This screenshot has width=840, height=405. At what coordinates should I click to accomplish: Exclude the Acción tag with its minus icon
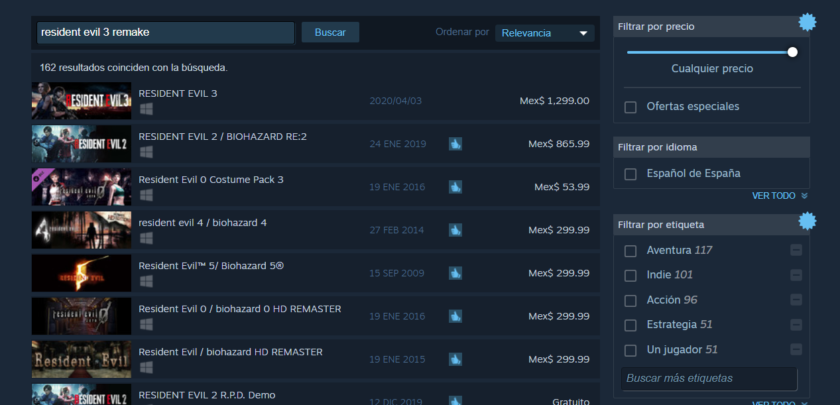coord(796,300)
